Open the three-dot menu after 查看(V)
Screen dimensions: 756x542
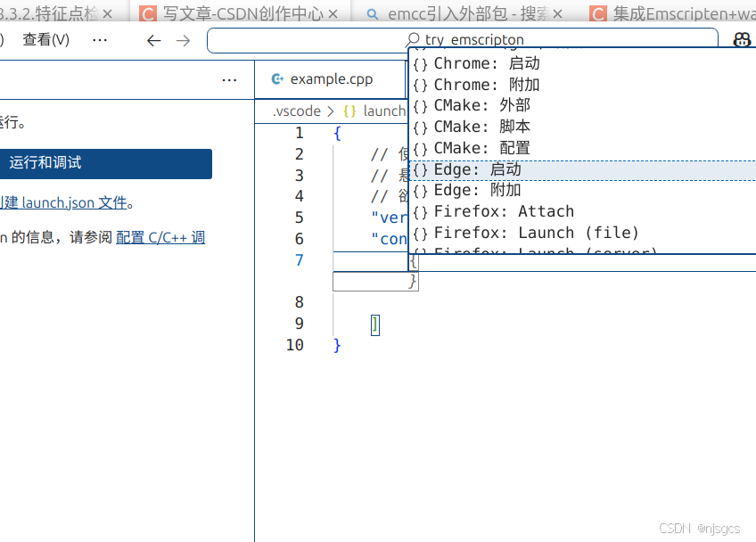(x=100, y=40)
